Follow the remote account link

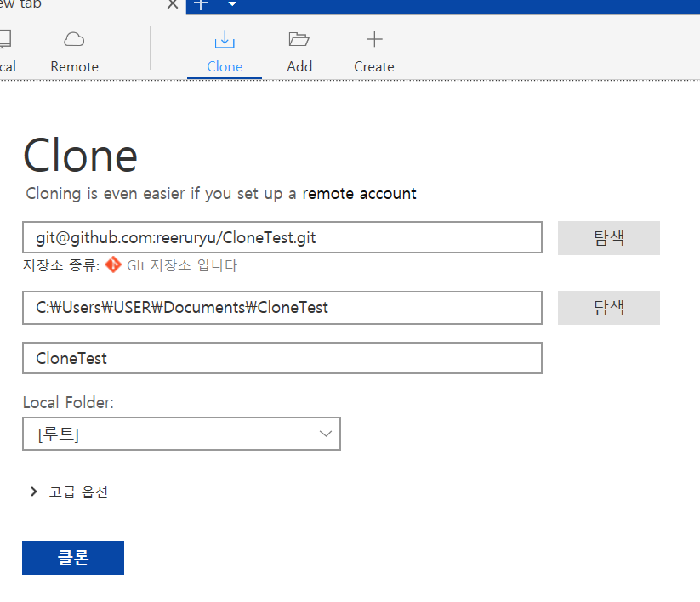point(360,194)
